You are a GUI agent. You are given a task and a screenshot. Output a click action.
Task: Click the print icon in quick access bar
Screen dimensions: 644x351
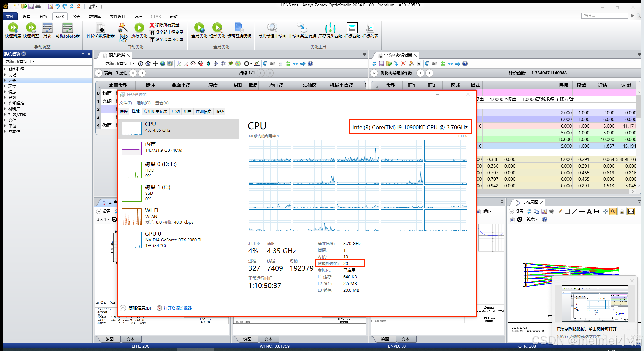click(x=38, y=6)
